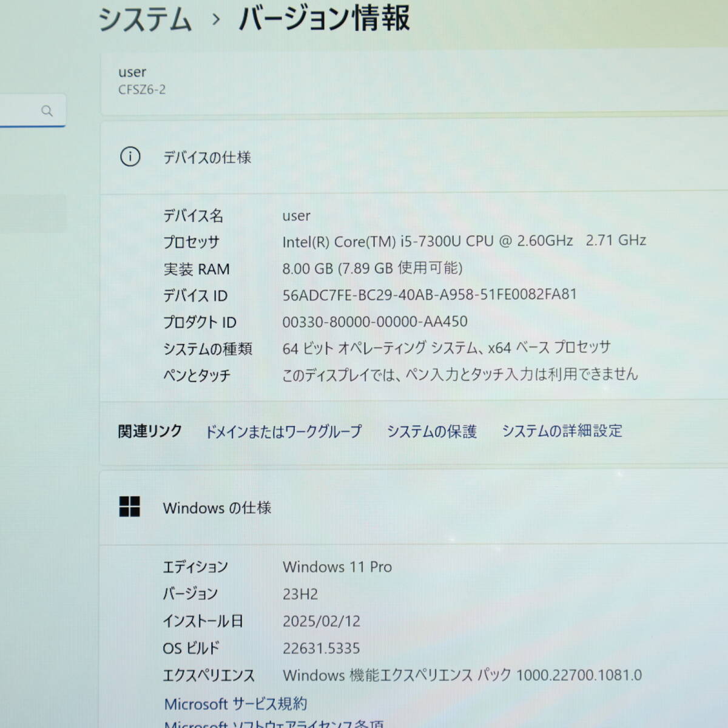Image resolution: width=728 pixels, height=728 pixels.
Task: Click the device specifications info icon
Action: pos(130,157)
